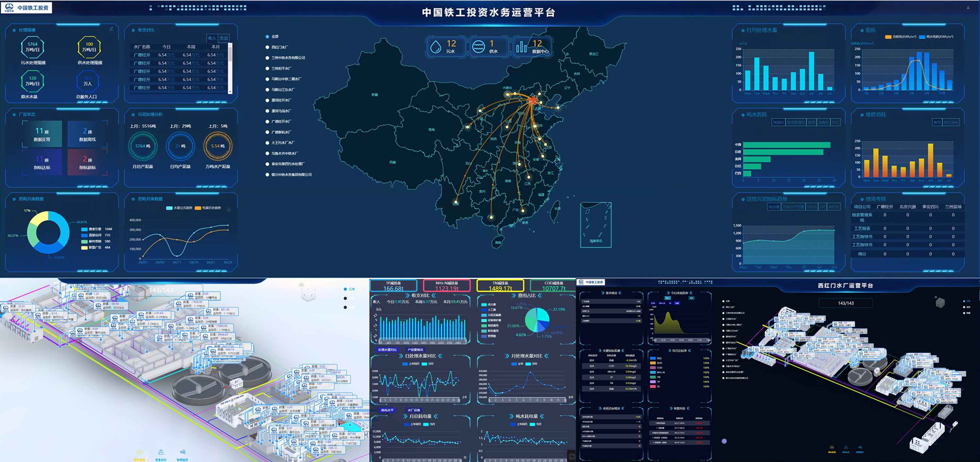
Task: Click the TN减排量 1489.17t card
Action: pos(500,286)
